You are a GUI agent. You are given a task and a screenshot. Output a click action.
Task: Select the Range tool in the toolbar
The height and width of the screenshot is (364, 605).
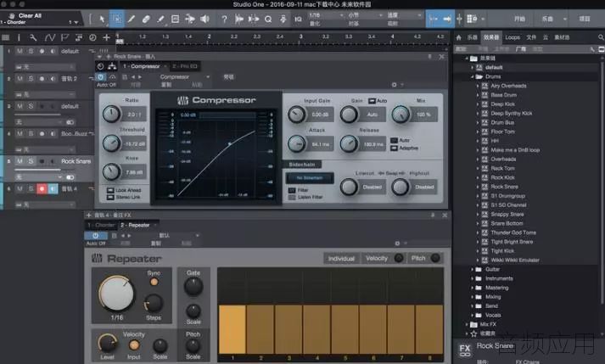click(x=116, y=19)
